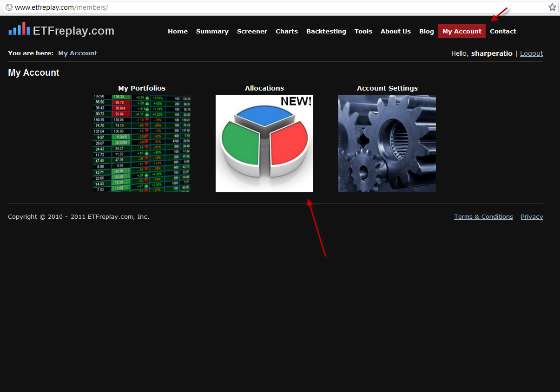Log out using the Logout link
Screen dimensions: 560x392
click(x=532, y=53)
